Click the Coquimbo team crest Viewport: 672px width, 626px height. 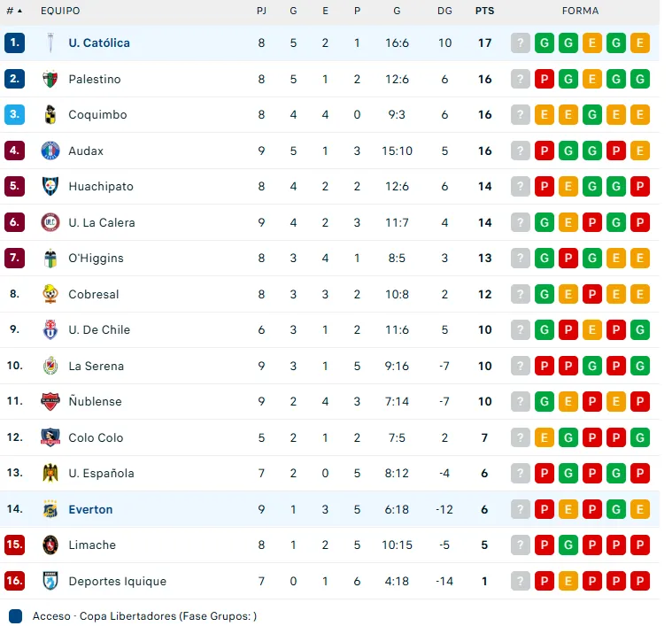point(50,115)
